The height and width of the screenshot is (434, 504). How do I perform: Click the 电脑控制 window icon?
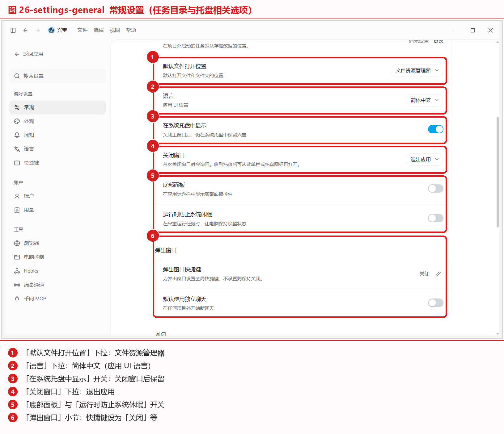[17, 257]
